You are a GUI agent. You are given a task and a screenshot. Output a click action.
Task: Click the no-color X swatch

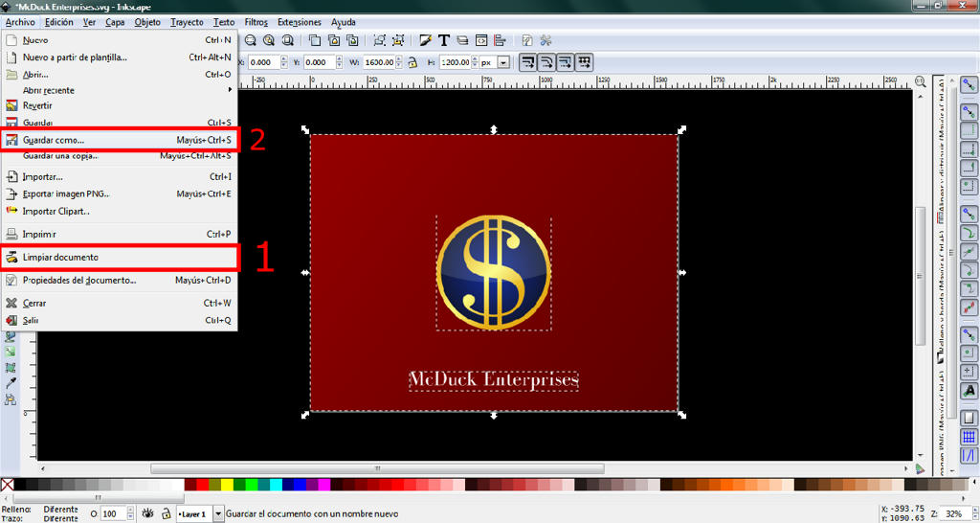point(8,485)
